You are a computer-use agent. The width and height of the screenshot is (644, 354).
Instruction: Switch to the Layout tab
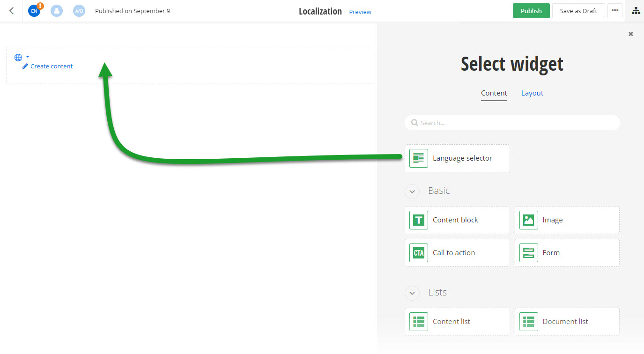[x=532, y=93]
